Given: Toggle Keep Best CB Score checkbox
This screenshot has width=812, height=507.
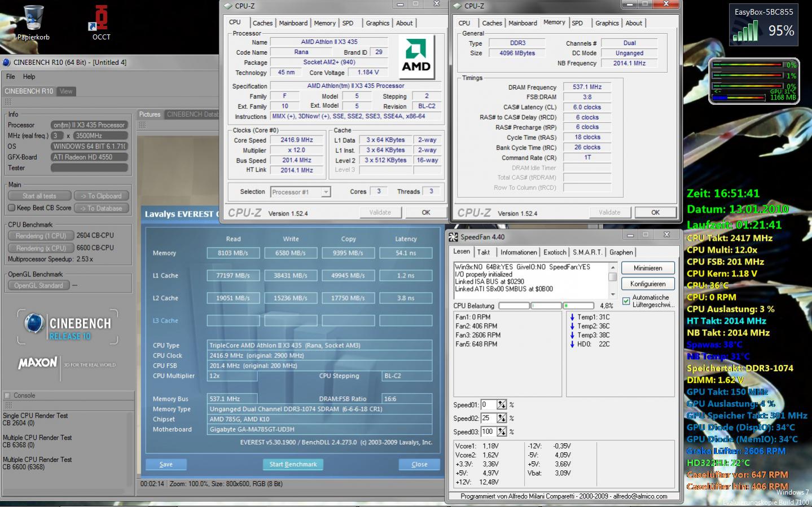Looking at the screenshot, I should click(x=11, y=208).
